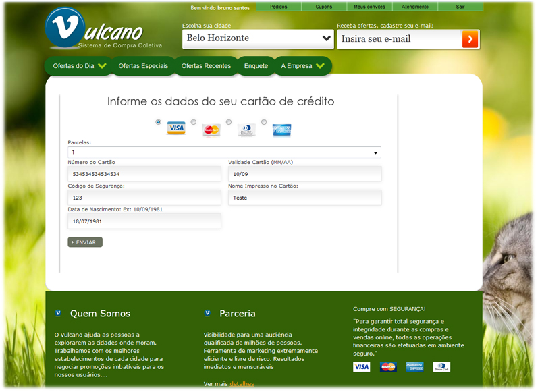
Task: Click the ENVIAR button
Action: (x=85, y=242)
